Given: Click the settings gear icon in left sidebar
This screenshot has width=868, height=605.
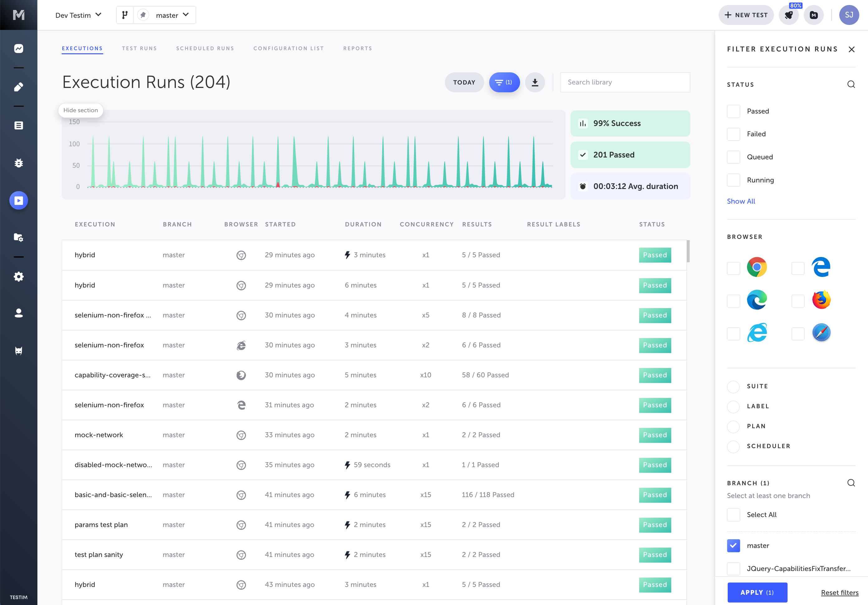Looking at the screenshot, I should pyautogui.click(x=18, y=276).
